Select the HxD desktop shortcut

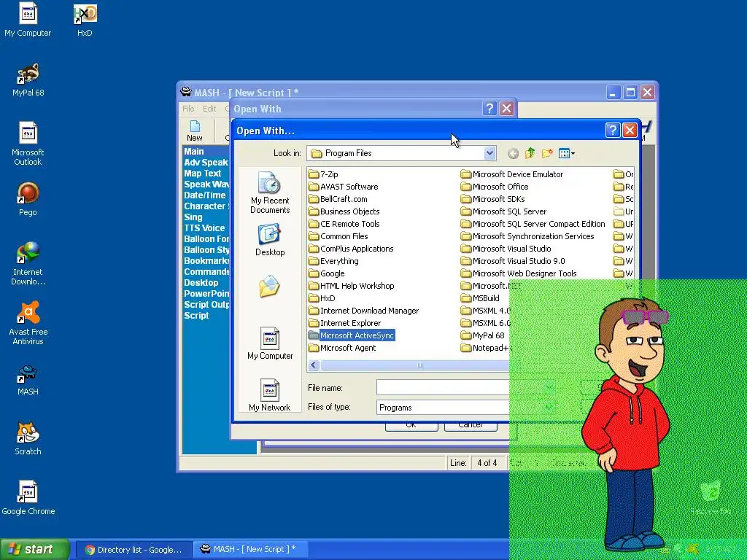point(85,20)
